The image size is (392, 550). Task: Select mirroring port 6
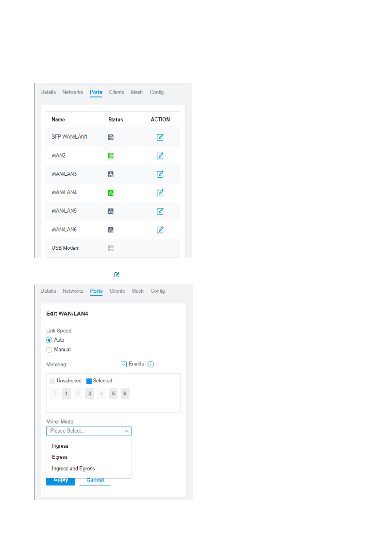point(125,394)
